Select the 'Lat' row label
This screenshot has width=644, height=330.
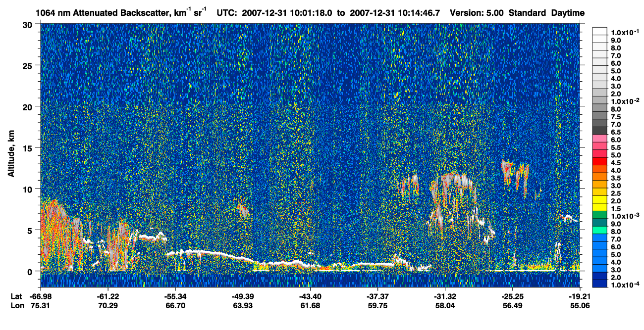click(x=15, y=296)
